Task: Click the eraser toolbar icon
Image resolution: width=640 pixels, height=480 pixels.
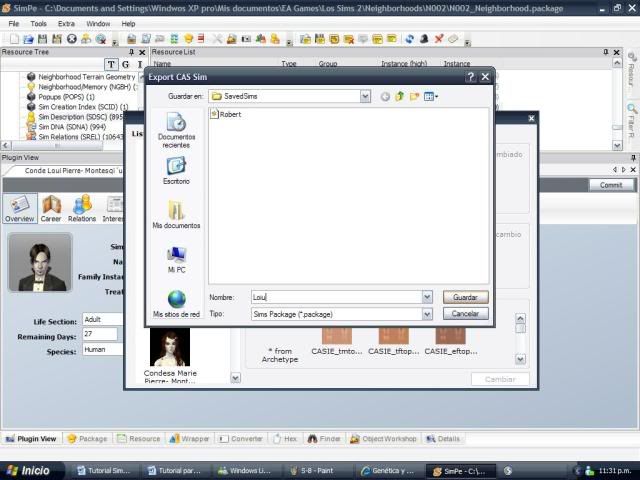Action: click(453, 39)
